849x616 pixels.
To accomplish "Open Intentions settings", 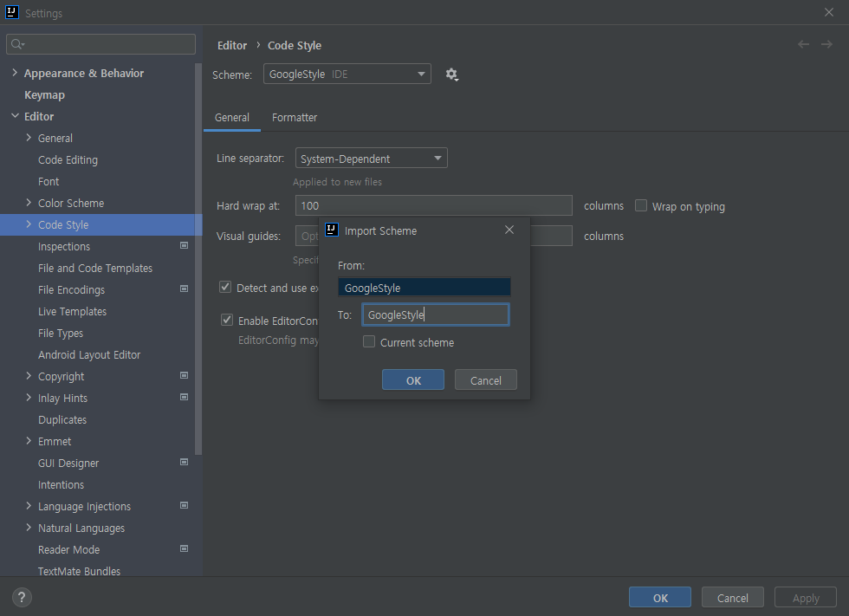I will pyautogui.click(x=61, y=484).
